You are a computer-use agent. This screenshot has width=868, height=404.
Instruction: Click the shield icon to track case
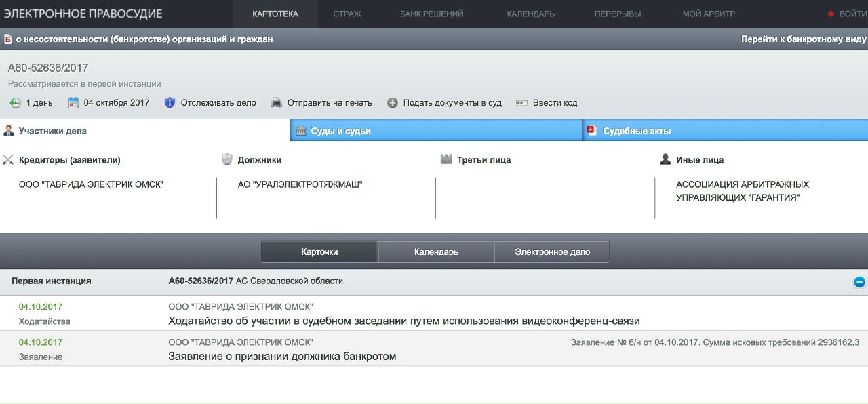coord(170,103)
